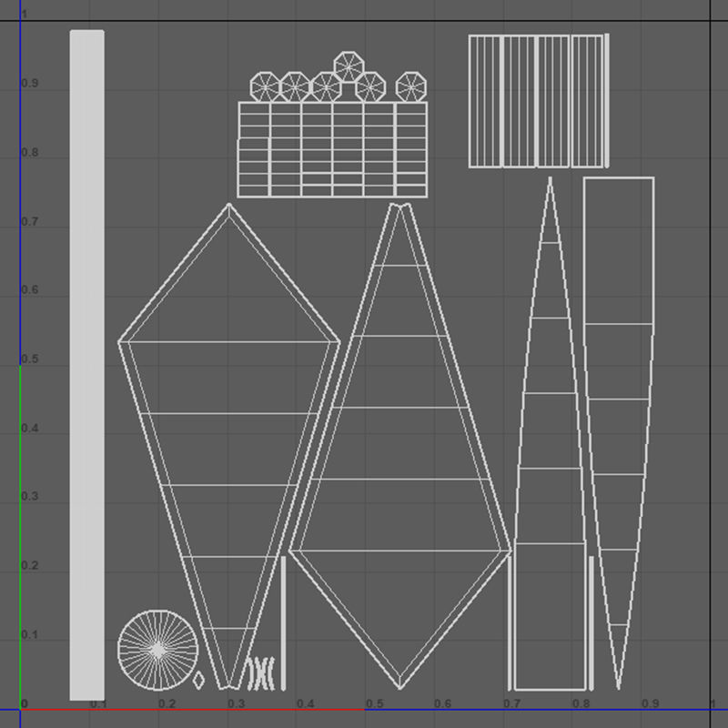Select the narrow upward-pointing segmented triangle shell
The width and height of the screenshot is (728, 728).
click(x=551, y=434)
